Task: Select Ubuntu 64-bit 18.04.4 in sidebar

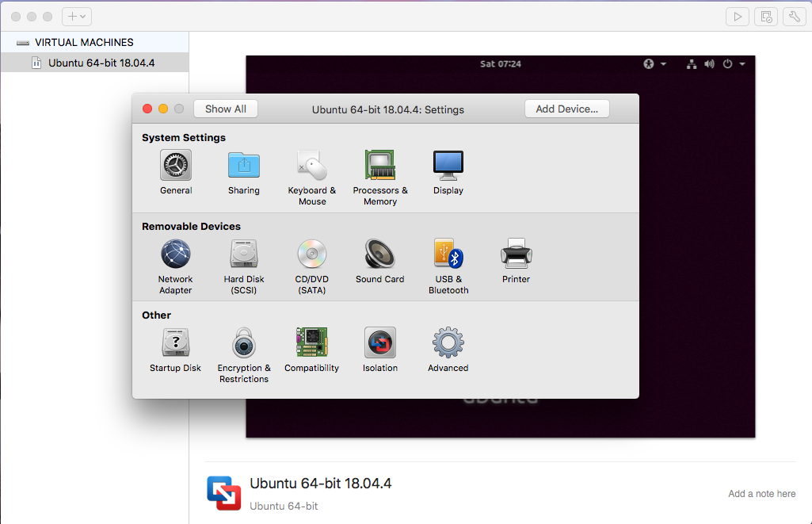Action: pyautogui.click(x=95, y=63)
